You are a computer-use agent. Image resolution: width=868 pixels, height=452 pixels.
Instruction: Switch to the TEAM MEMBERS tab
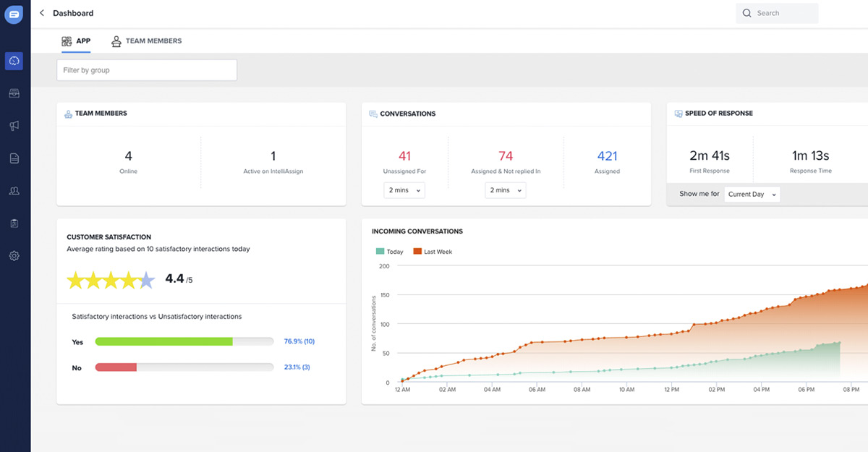click(146, 41)
